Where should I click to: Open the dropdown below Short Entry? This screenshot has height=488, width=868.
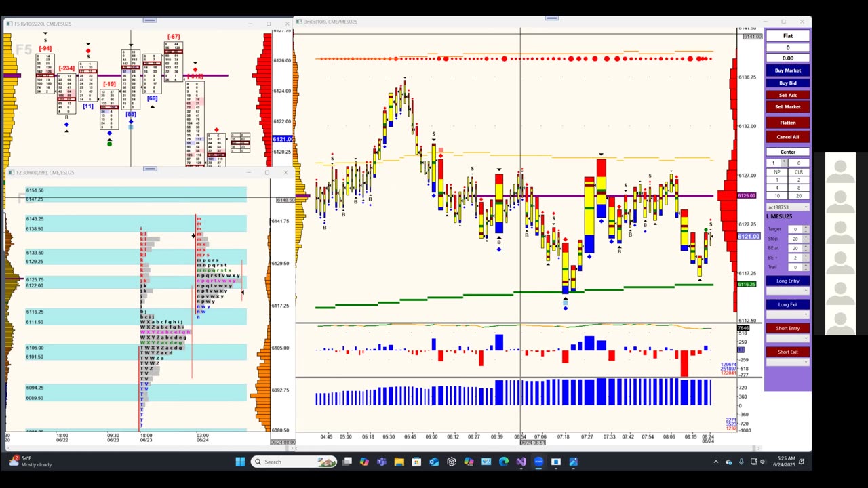point(788,338)
